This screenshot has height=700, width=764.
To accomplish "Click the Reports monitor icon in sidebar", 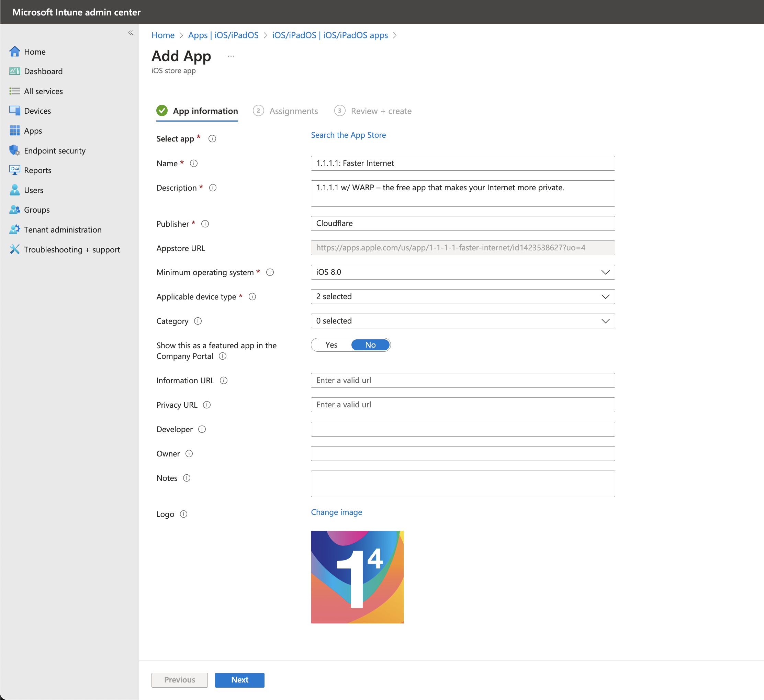I will pos(14,170).
